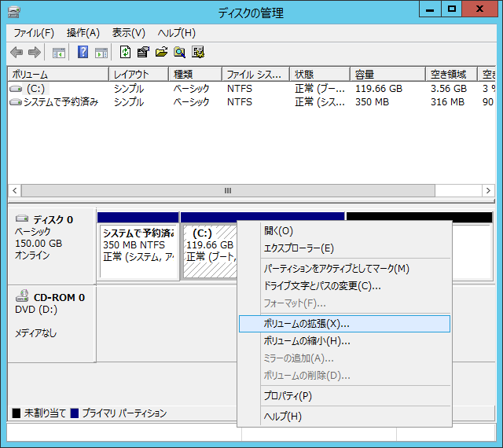Click the 3.56 GB free space cell
503x448 pixels.
[x=449, y=89]
